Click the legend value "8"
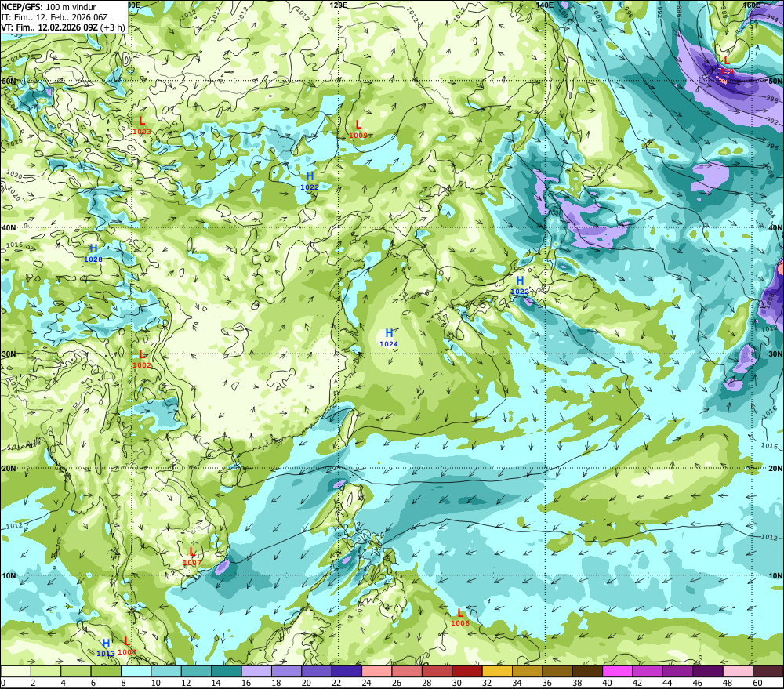The image size is (784, 689). [123, 683]
